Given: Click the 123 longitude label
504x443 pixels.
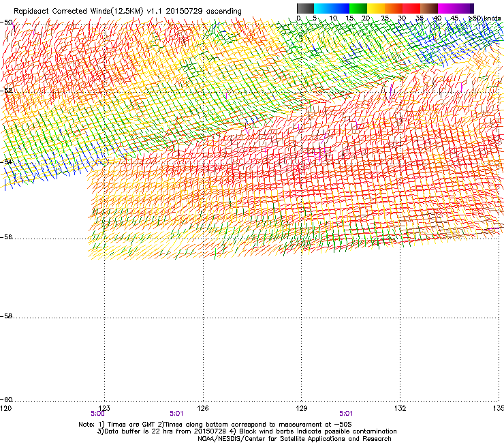Looking at the screenshot, I should point(104,408).
